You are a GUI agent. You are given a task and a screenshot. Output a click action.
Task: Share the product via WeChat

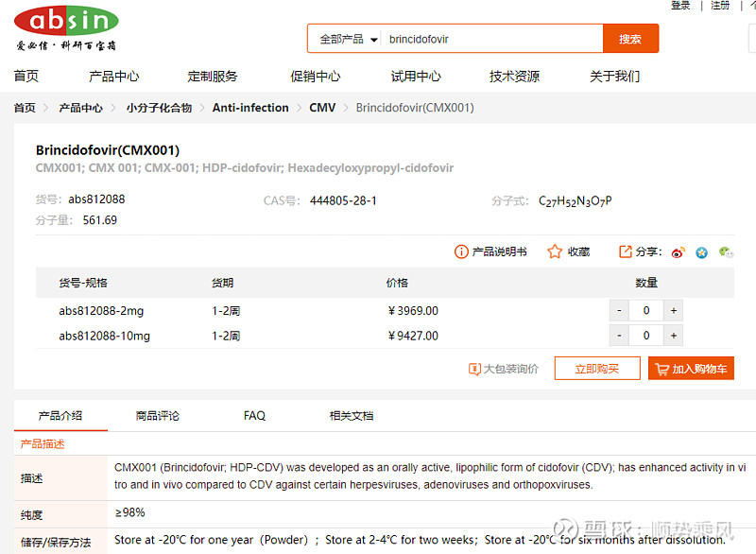[x=724, y=252]
